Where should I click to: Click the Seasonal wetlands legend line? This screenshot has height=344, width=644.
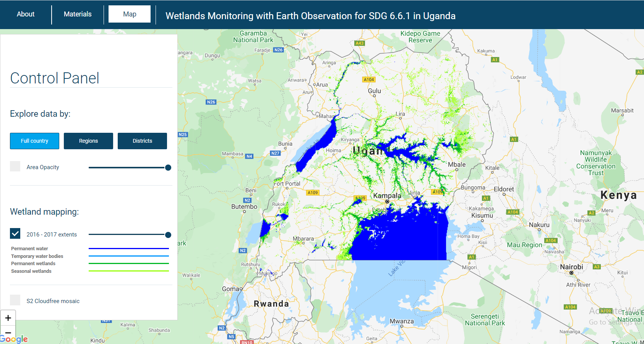tap(129, 271)
